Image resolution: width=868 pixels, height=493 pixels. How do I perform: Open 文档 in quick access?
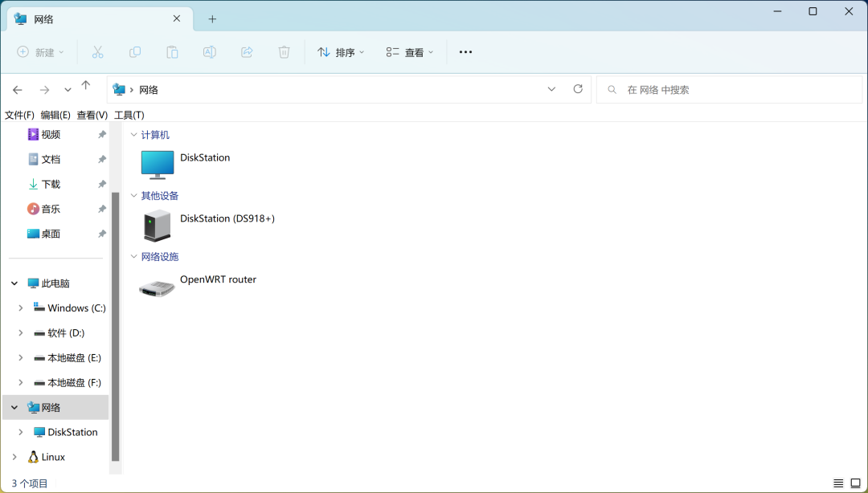pos(45,159)
